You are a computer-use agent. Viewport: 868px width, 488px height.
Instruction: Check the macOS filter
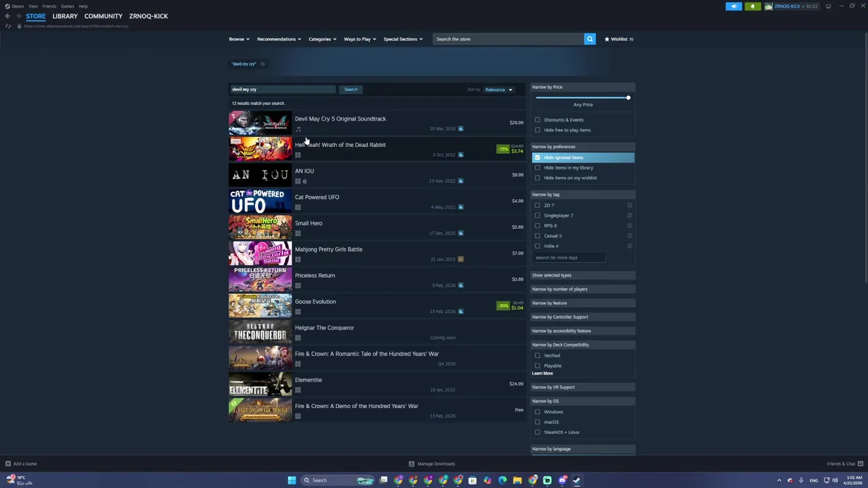(x=538, y=422)
